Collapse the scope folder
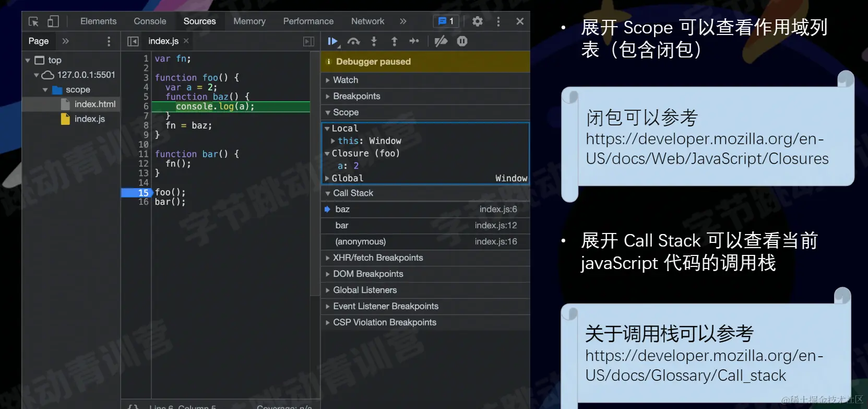Image resolution: width=868 pixels, height=409 pixels. 45,90
